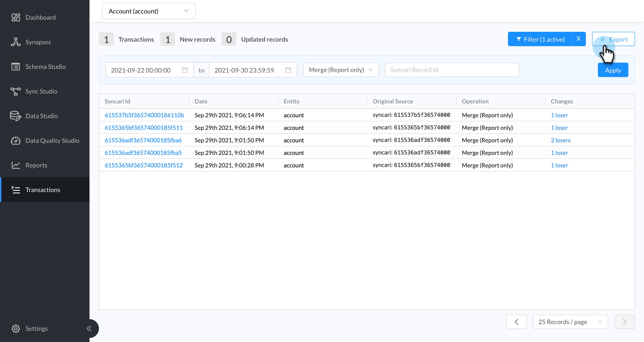Click the 'Transactions' count label
Viewport: 644px width, 342px height.
(x=136, y=39)
